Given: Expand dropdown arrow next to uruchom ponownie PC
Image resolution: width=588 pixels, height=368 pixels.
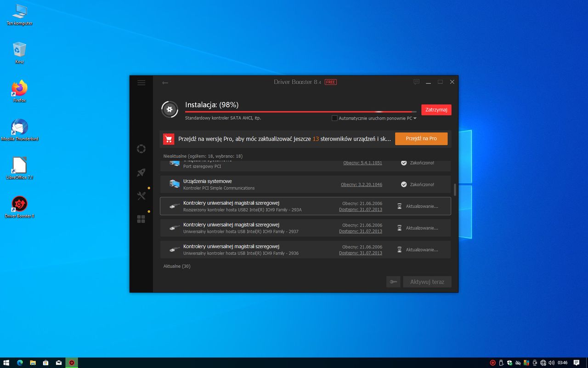Looking at the screenshot, I should [415, 118].
